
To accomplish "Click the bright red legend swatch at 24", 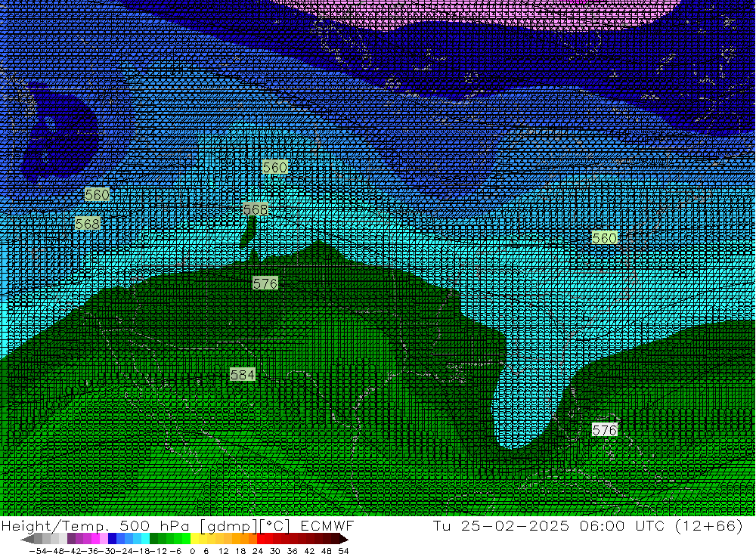I will coord(261,539).
